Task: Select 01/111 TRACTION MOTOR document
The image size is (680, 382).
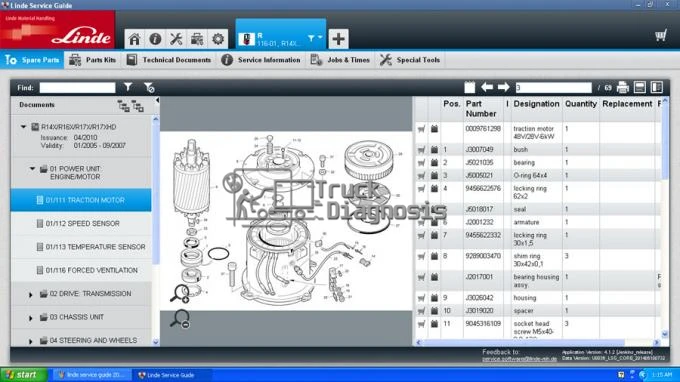Action: (81, 200)
